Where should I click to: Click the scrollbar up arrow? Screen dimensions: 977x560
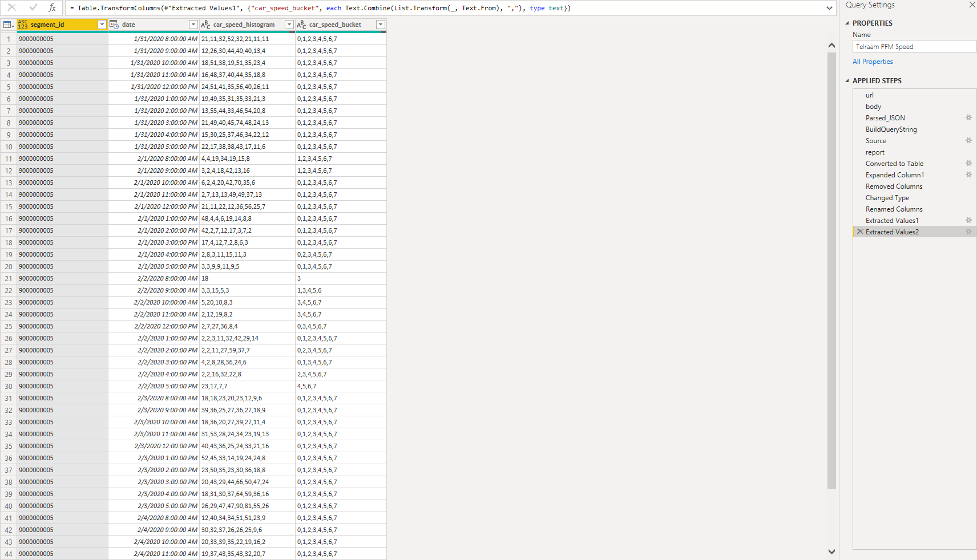click(x=831, y=46)
